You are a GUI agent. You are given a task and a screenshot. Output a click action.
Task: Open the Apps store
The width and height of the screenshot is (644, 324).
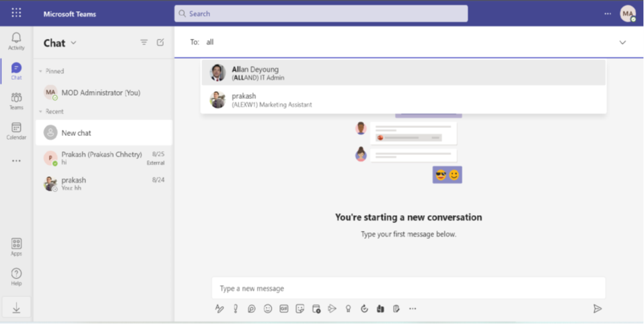click(16, 247)
